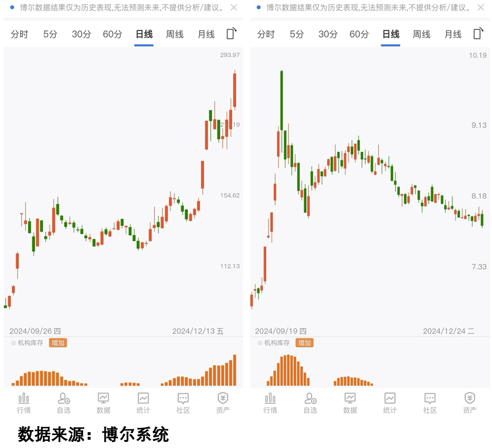This screenshot has height=448, width=492.
Task: Click the 增加 button in right panel
Action: 305,343
